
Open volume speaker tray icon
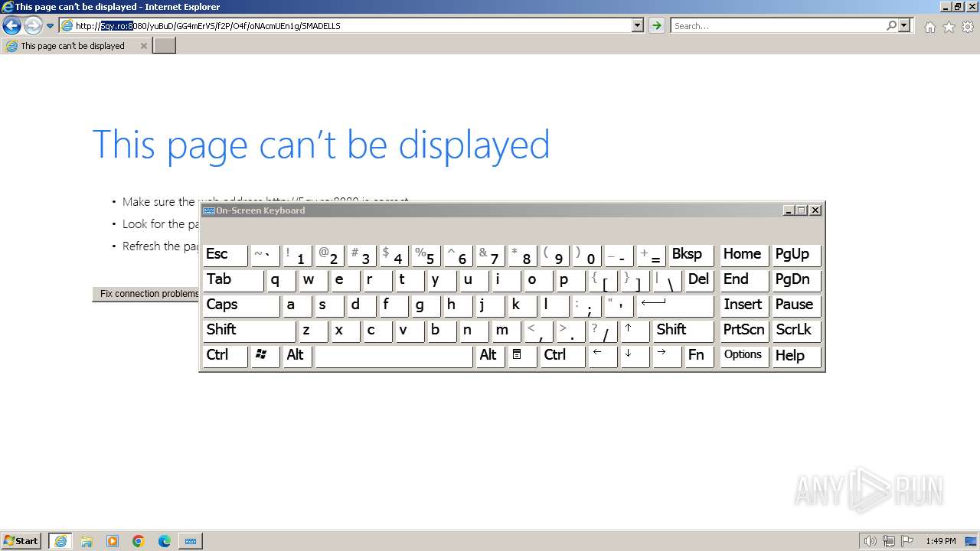(871, 541)
